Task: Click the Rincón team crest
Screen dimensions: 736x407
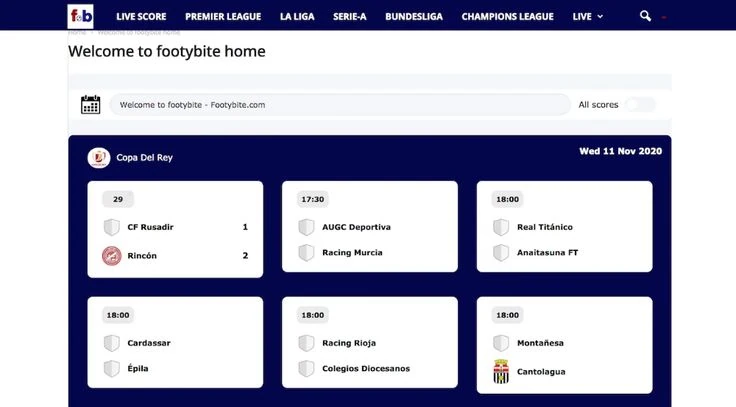Action: (x=112, y=255)
